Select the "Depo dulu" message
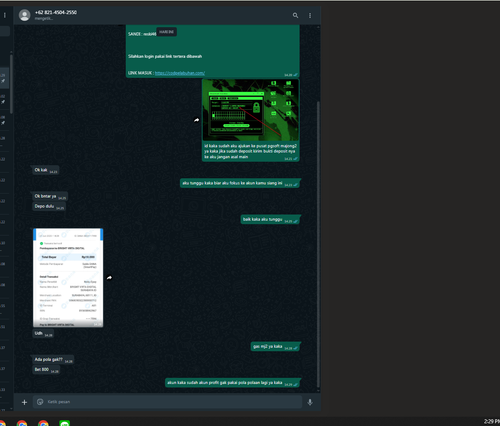 tap(49, 206)
